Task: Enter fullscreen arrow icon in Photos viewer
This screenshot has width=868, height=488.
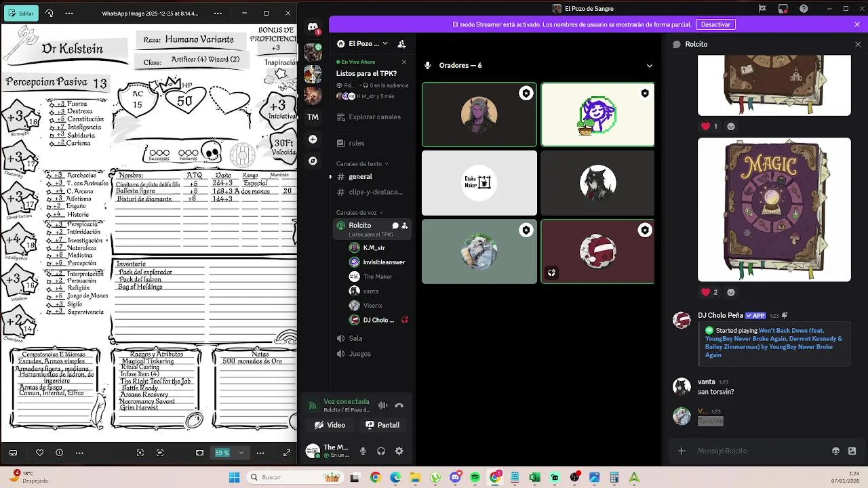Action: (287, 453)
